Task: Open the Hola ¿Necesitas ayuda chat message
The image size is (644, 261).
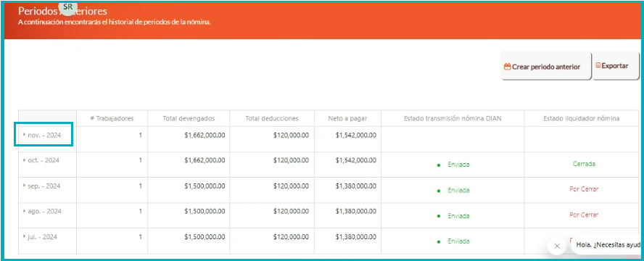Action: (x=608, y=244)
